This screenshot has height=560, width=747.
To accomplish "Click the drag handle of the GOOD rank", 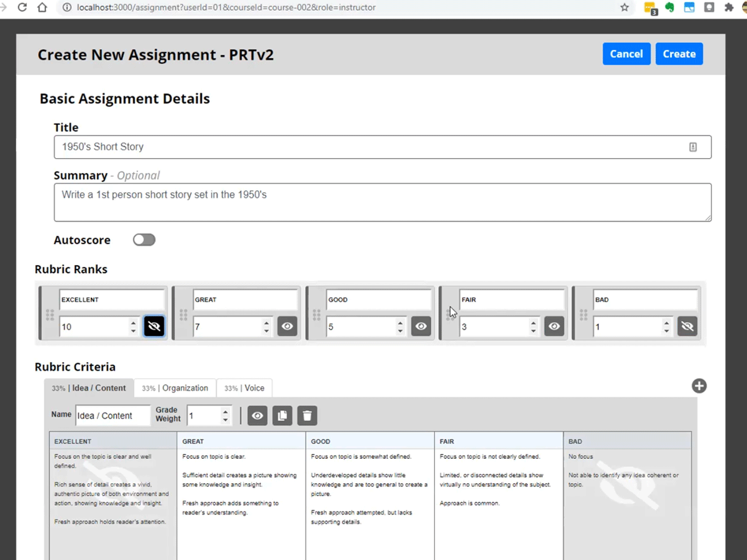I will [317, 314].
